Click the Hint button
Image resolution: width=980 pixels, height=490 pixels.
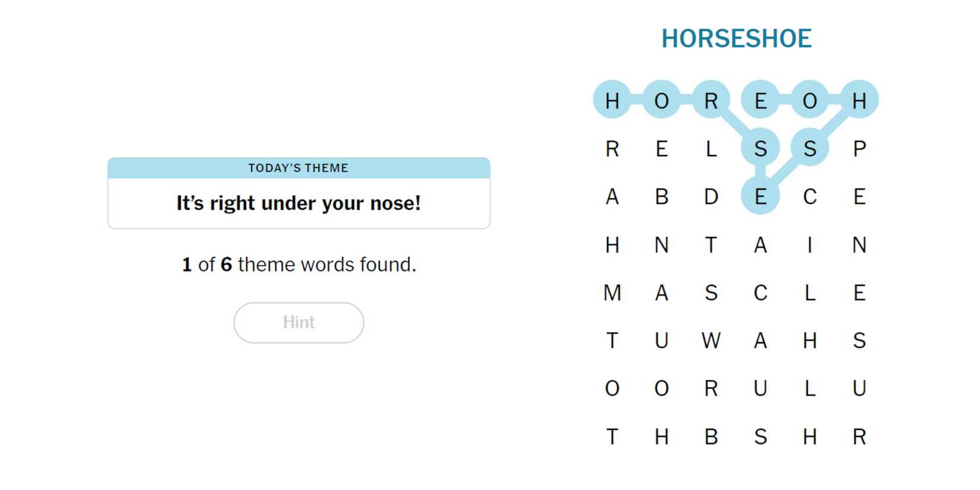(x=298, y=323)
